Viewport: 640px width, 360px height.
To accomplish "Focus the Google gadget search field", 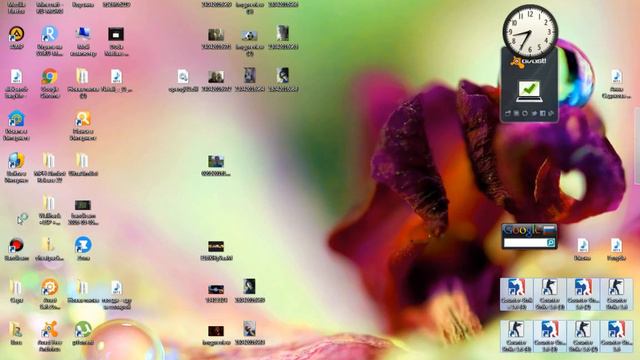I will click(x=525, y=243).
